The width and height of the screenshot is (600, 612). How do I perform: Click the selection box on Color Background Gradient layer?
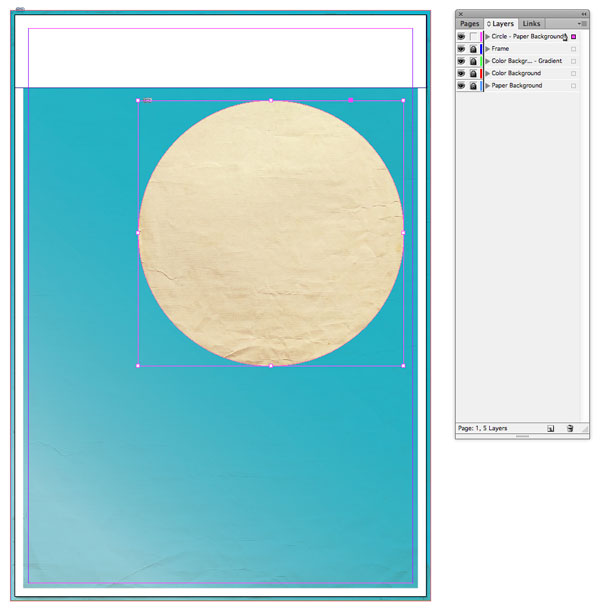573,61
